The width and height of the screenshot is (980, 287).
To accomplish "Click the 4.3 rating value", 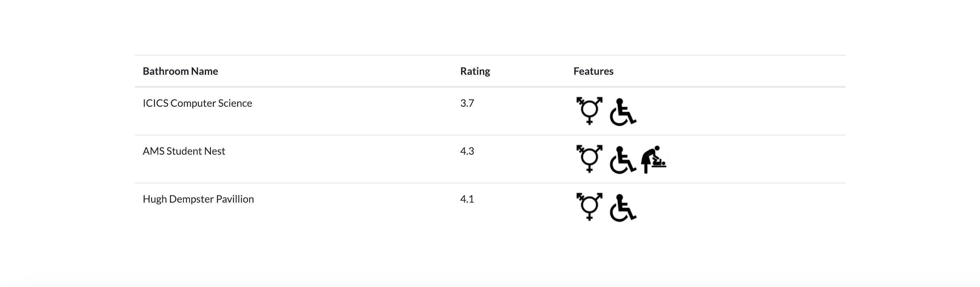I will [x=467, y=151].
